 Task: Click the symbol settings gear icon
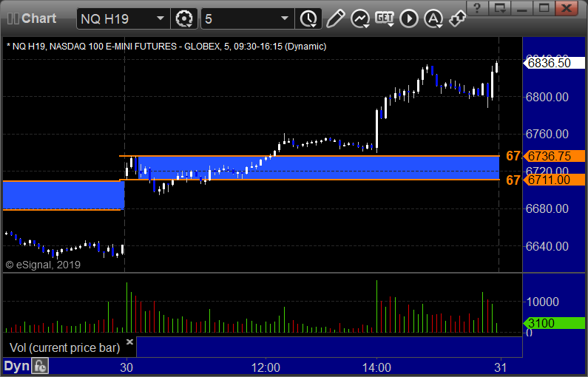[183, 18]
